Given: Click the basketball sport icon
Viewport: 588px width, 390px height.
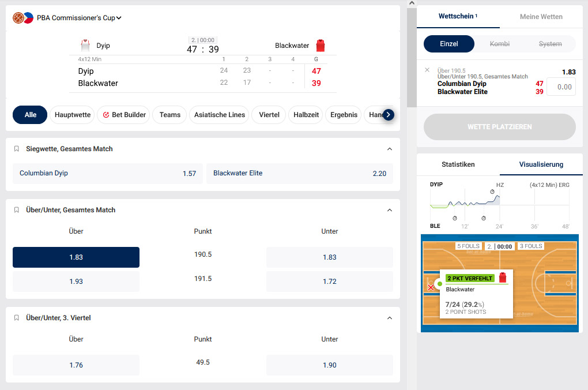Looking at the screenshot, I should tap(18, 18).
